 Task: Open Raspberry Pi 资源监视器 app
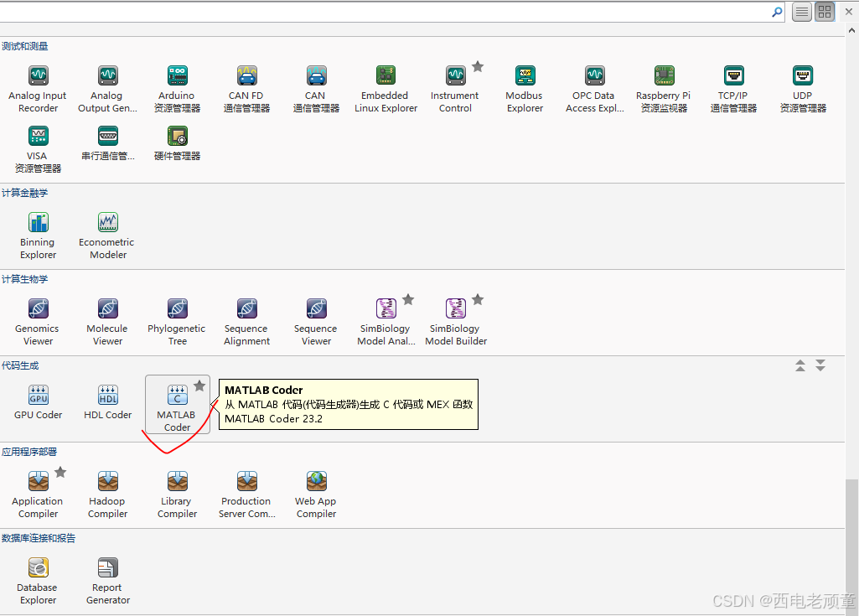[664, 89]
